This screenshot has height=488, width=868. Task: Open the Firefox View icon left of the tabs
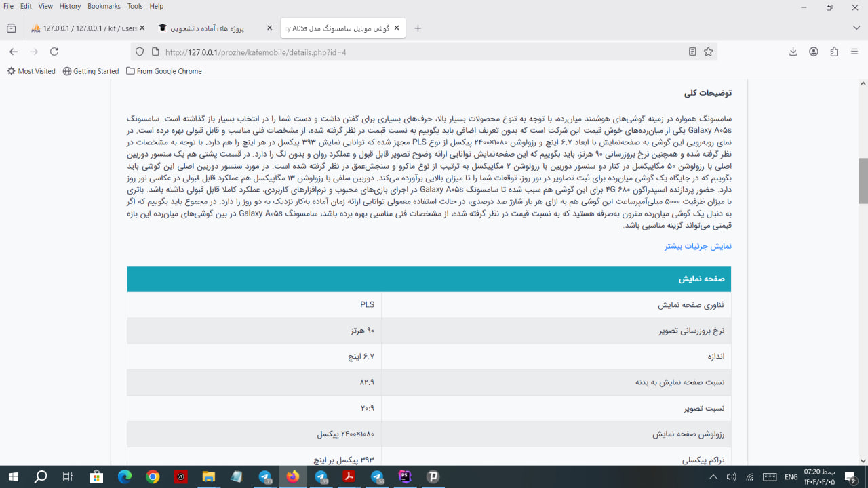coord(11,28)
